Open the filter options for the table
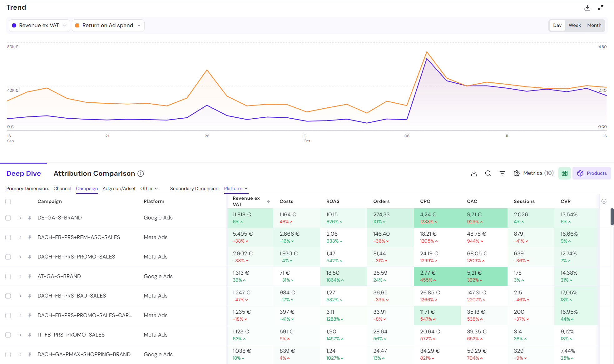The width and height of the screenshot is (614, 364). click(x=502, y=173)
